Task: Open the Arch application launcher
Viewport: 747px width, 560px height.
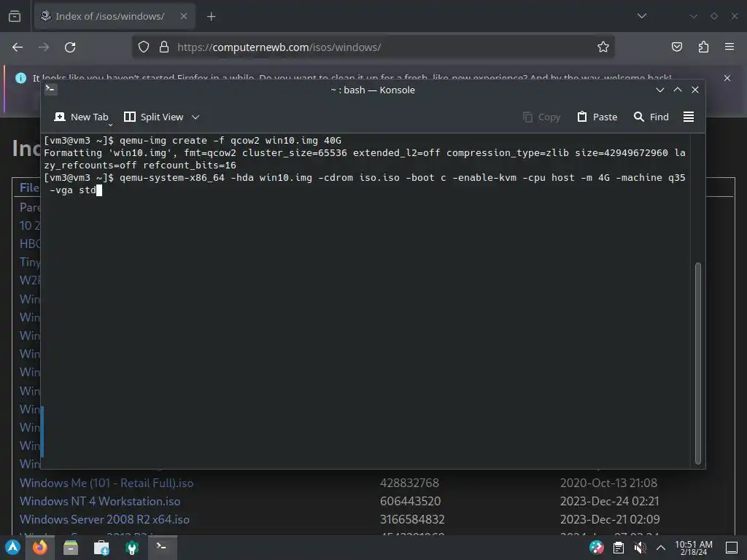Action: 13,547
